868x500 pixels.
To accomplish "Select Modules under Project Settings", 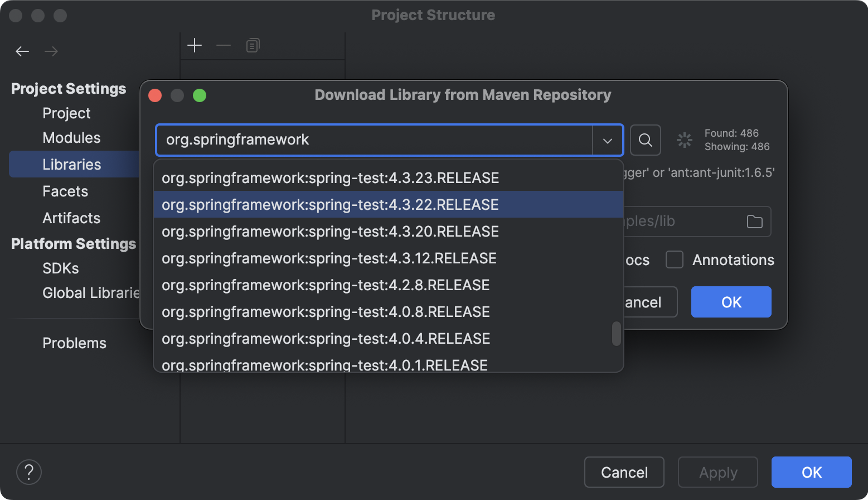I will 71,138.
